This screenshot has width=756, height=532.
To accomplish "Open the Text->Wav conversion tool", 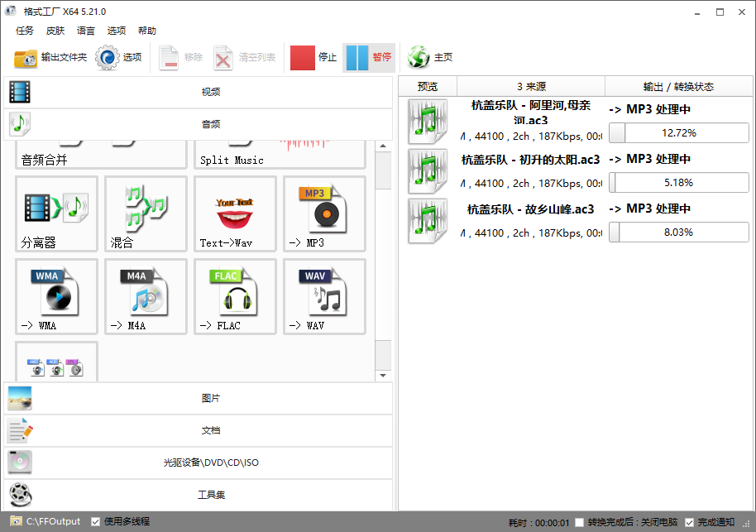I will (x=235, y=213).
